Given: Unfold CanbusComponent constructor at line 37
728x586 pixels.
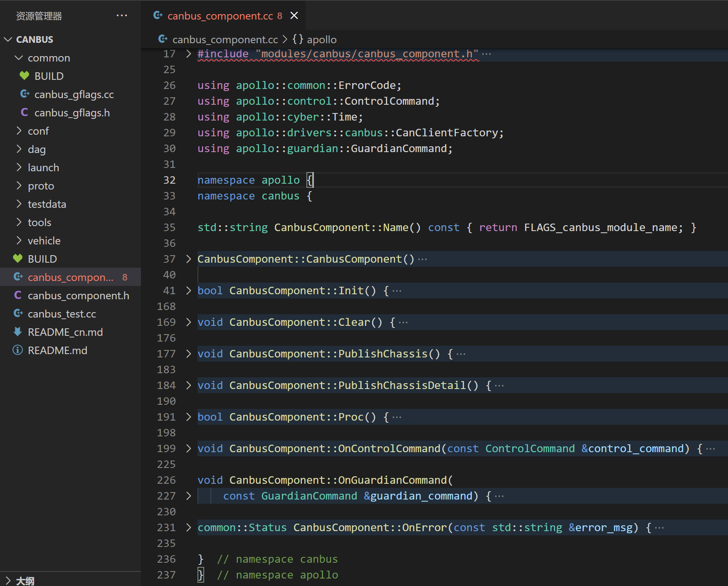Looking at the screenshot, I should pyautogui.click(x=188, y=259).
